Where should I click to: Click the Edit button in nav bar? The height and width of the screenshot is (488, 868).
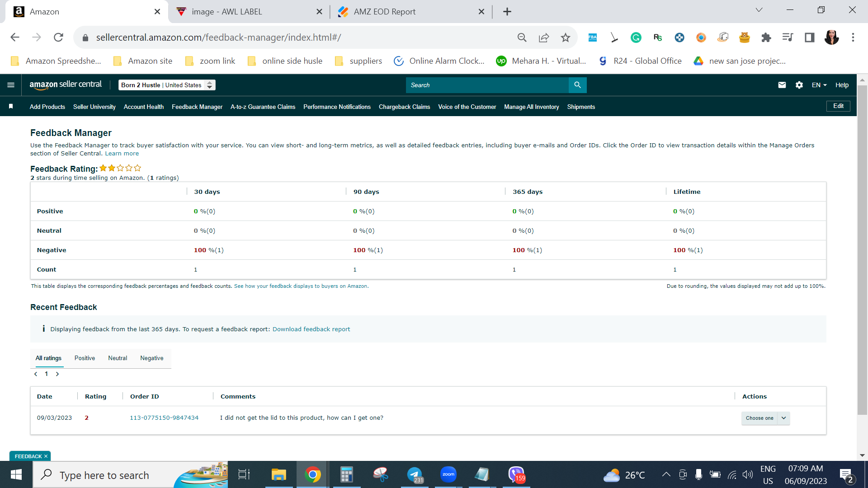[x=838, y=106]
